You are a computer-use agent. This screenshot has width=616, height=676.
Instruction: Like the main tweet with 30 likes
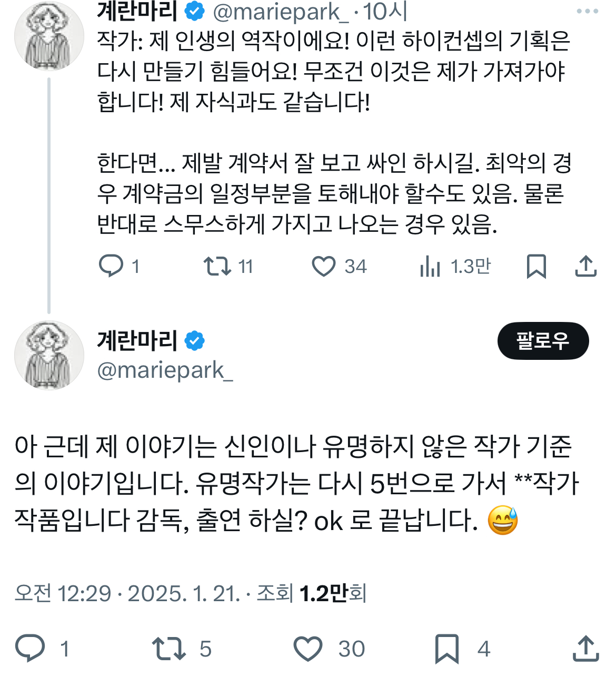coord(308,648)
